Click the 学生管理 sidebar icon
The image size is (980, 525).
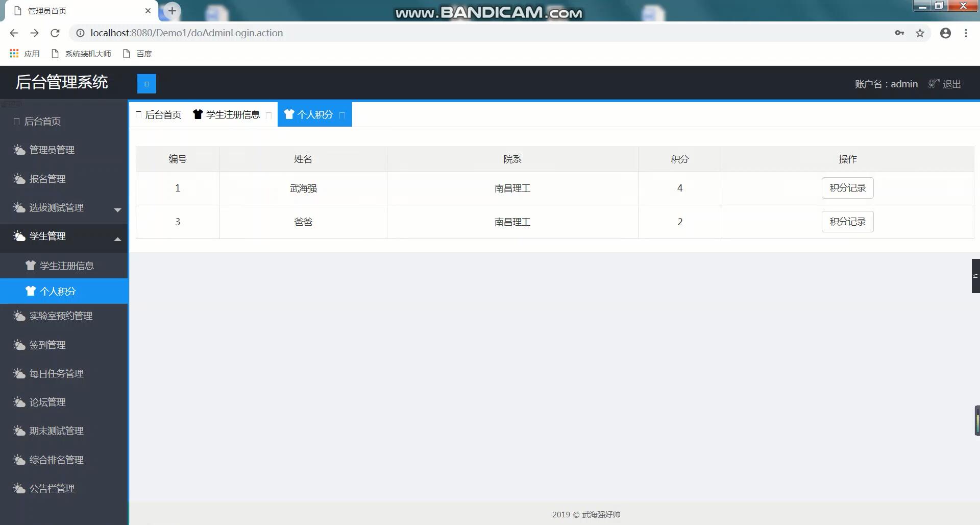[19, 236]
